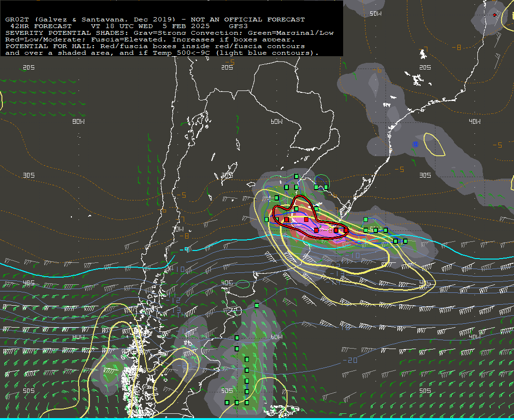Click the small yellow oval contour near blue marker
The image size is (514, 420).
coord(435,144)
